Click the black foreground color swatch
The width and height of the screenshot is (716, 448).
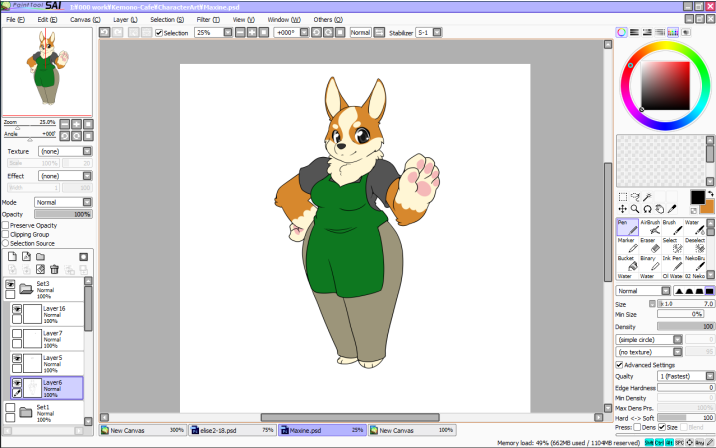[x=697, y=197]
